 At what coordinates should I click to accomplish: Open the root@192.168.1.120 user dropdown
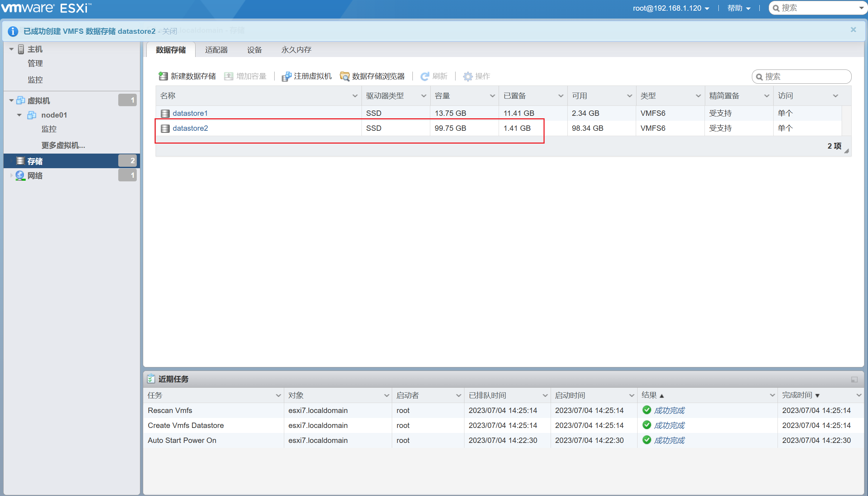(671, 8)
